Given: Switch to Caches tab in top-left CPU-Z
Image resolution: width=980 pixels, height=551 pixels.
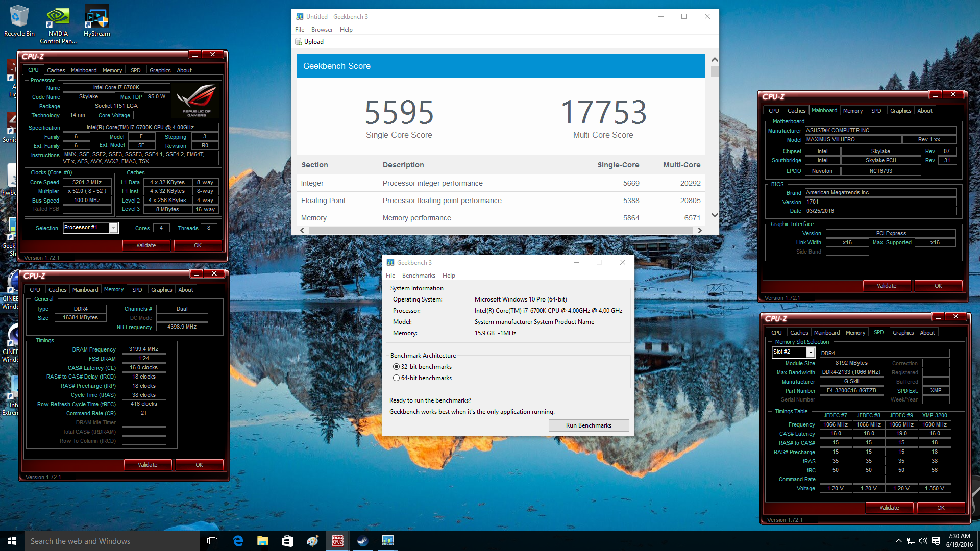Looking at the screenshot, I should (x=56, y=70).
